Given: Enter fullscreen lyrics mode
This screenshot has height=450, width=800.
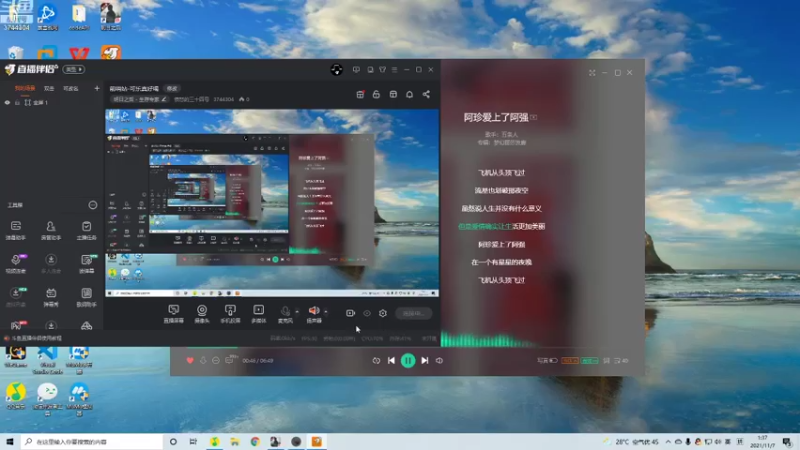Looking at the screenshot, I should click(x=592, y=73).
